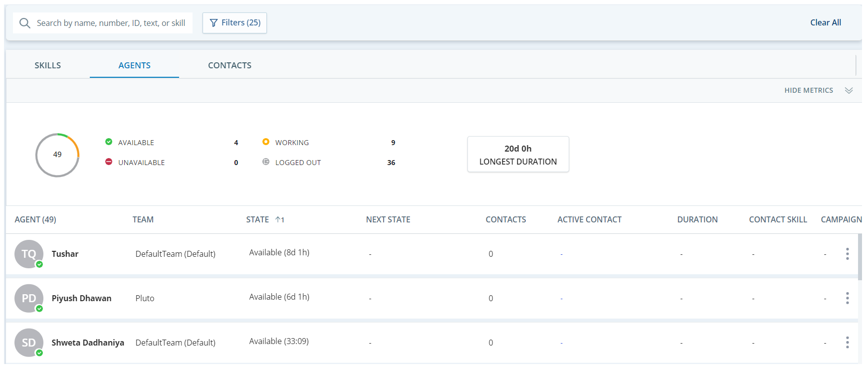868x370 pixels.
Task: Sort by DURATION column header
Action: coord(697,219)
